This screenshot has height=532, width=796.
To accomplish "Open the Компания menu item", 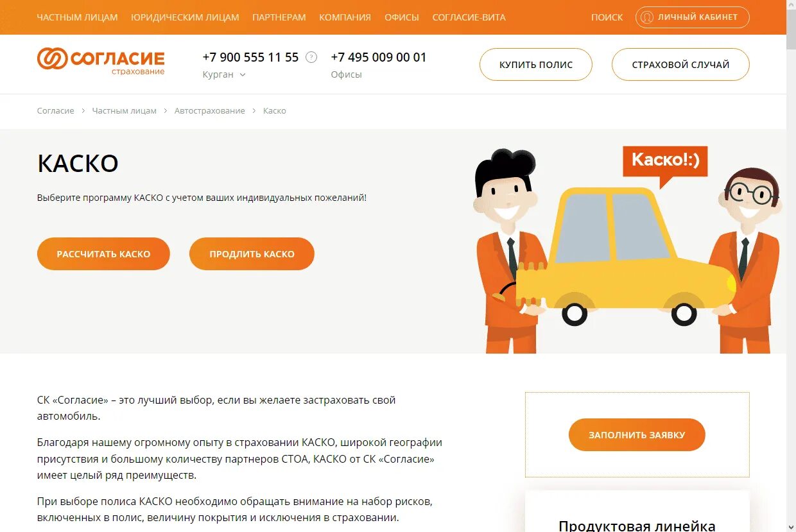I will tap(345, 17).
